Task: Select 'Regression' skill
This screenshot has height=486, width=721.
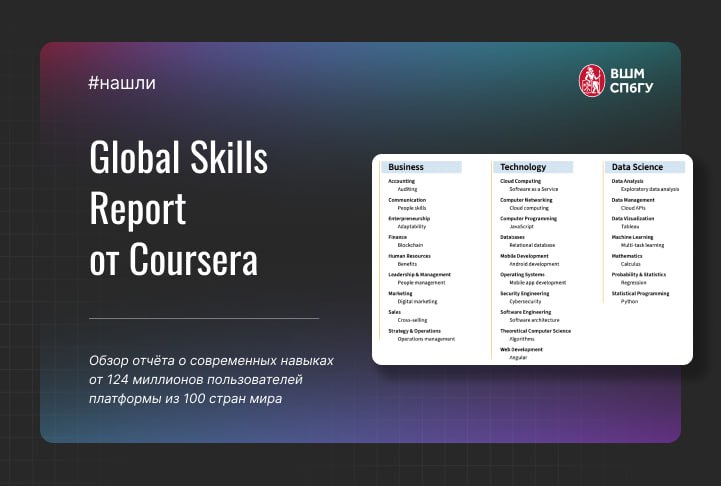Action: pyautogui.click(x=633, y=283)
